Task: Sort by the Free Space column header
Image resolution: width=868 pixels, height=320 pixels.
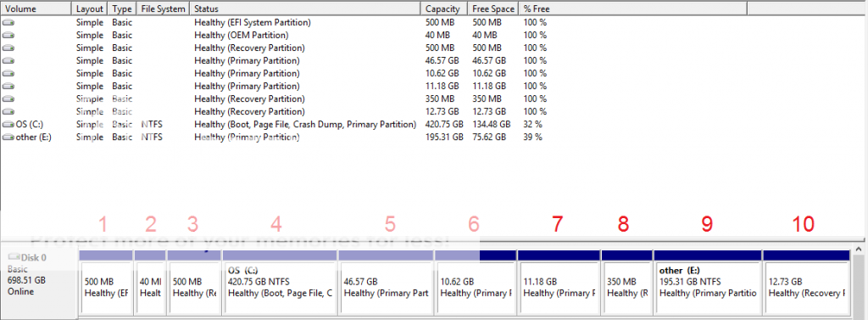Action: (x=493, y=8)
